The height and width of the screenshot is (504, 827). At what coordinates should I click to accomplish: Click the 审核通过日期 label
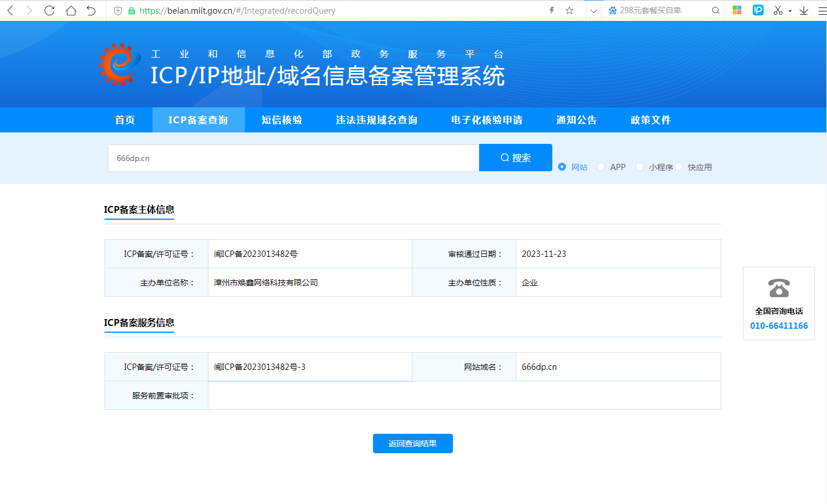click(x=475, y=254)
